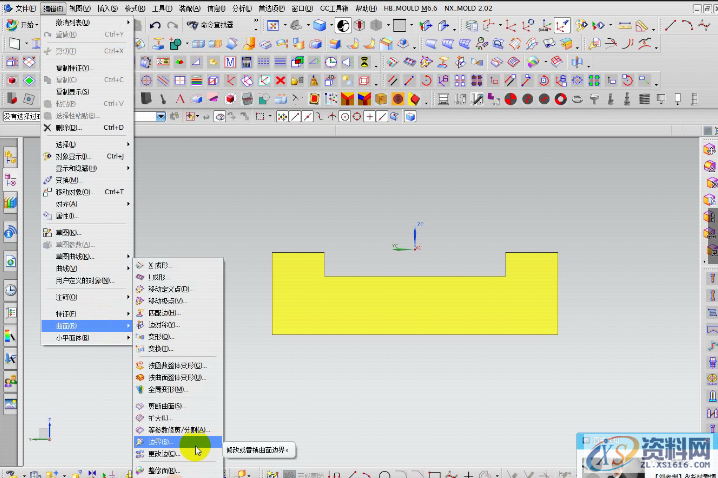Click the red-and-black quartered circle icon
718x478 pixels.
point(509,99)
